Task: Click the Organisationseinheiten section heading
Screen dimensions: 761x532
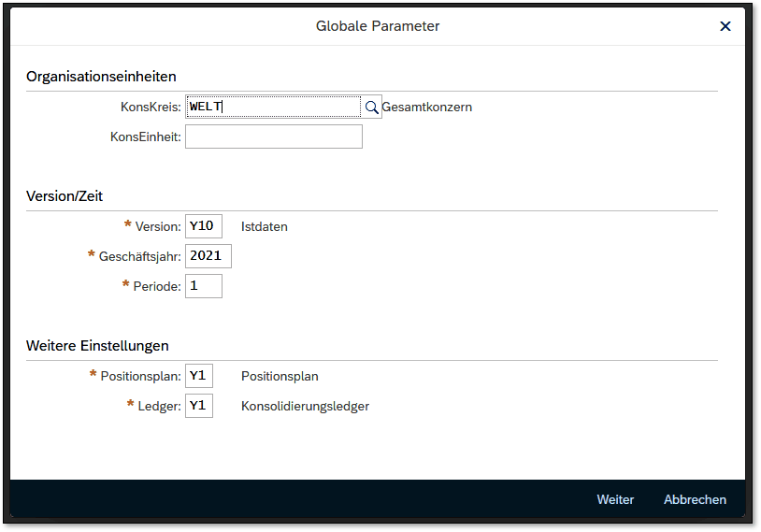Action: tap(101, 76)
